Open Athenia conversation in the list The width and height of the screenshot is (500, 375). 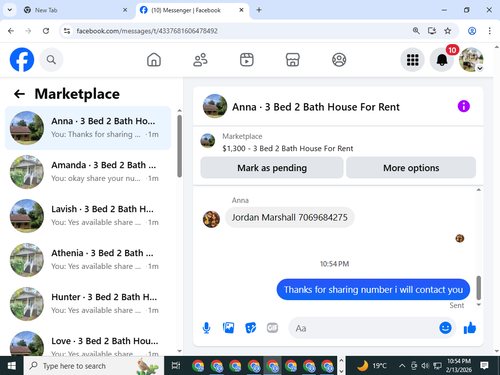(x=88, y=260)
